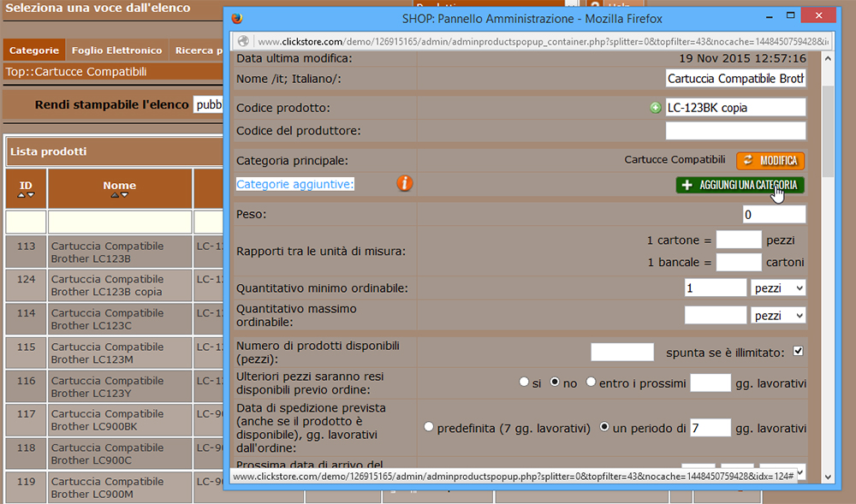
Task: Maximize the Firefox popup window
Action: tap(790, 15)
